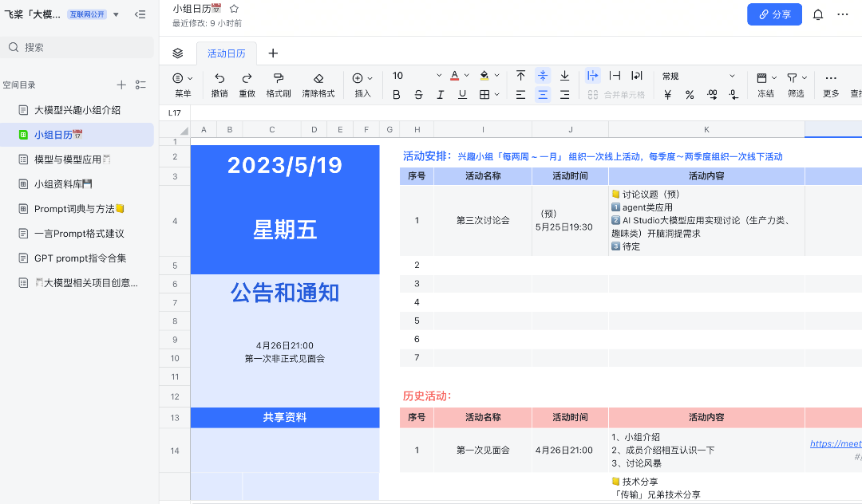862x504 pixels.
Task: Click the 撤销 undo icon
Action: click(x=219, y=78)
